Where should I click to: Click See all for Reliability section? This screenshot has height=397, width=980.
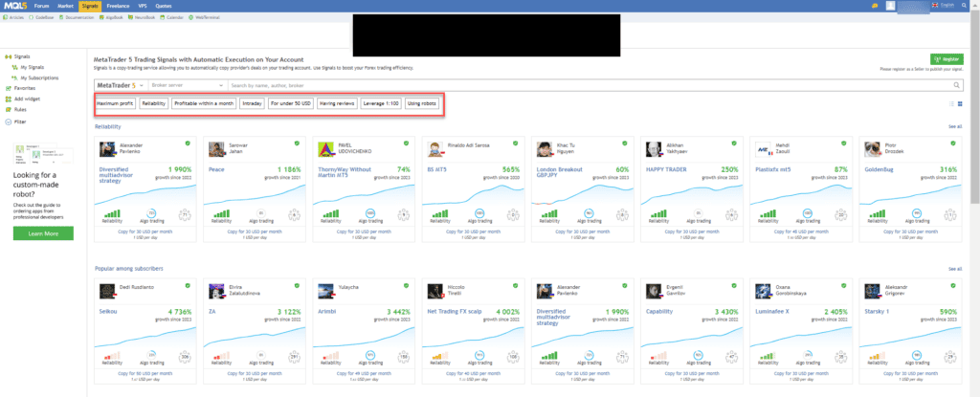[x=955, y=126]
